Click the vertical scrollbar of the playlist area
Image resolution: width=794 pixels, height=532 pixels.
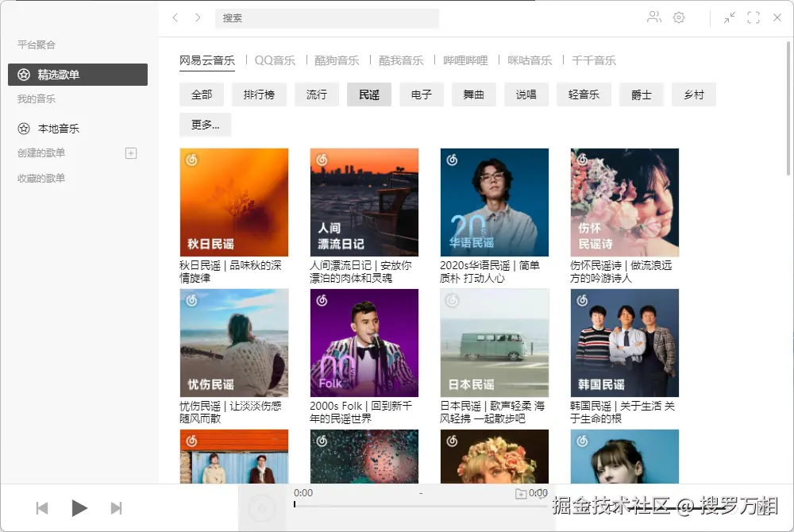click(x=788, y=108)
